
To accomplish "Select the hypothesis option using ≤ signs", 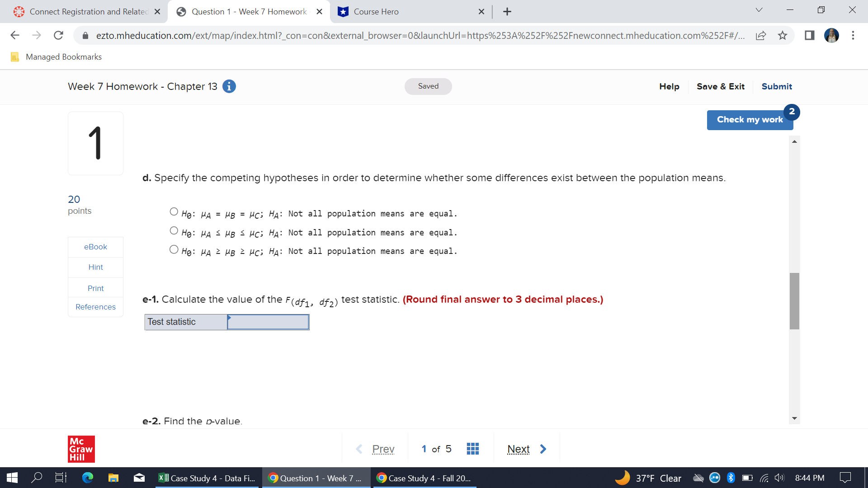I will [173, 230].
